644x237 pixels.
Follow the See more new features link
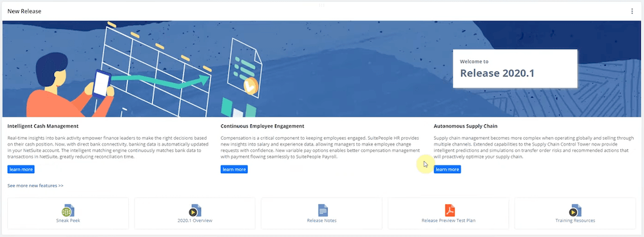(x=35, y=185)
